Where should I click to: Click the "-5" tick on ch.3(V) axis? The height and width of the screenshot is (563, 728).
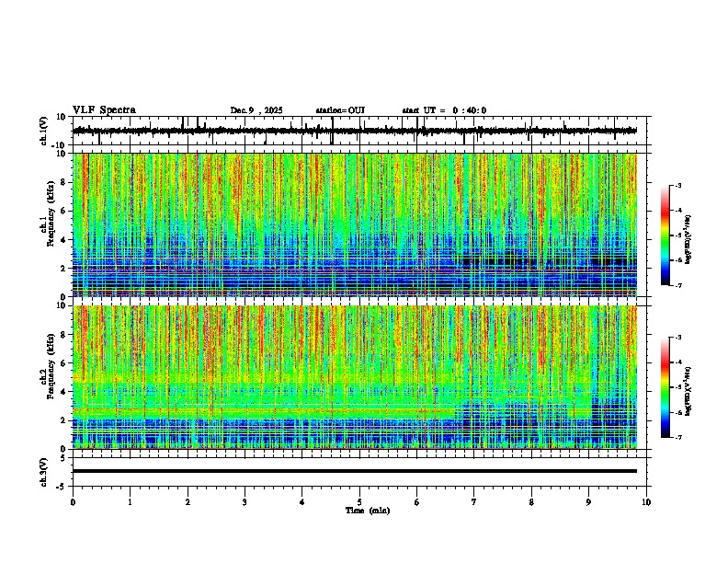click(62, 487)
